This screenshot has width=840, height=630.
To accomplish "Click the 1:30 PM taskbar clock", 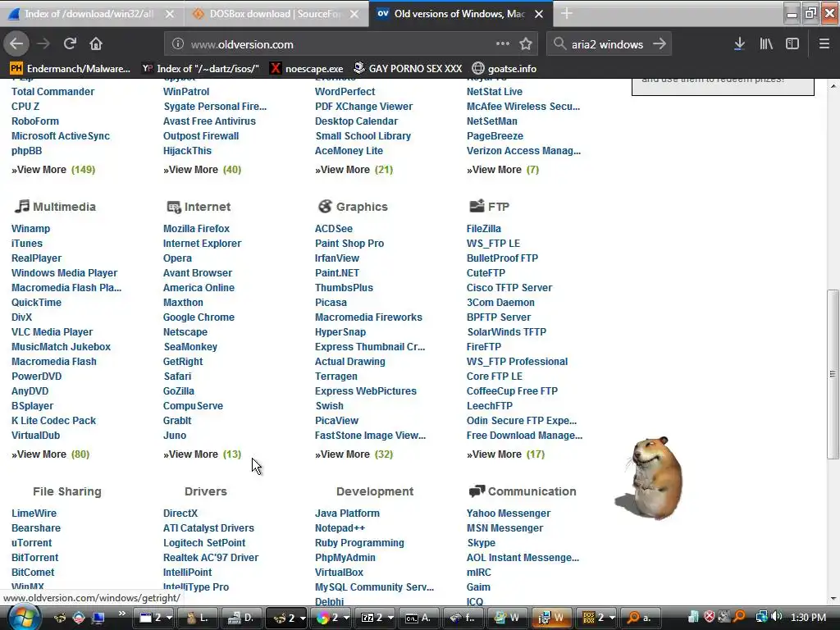I will 808,618.
